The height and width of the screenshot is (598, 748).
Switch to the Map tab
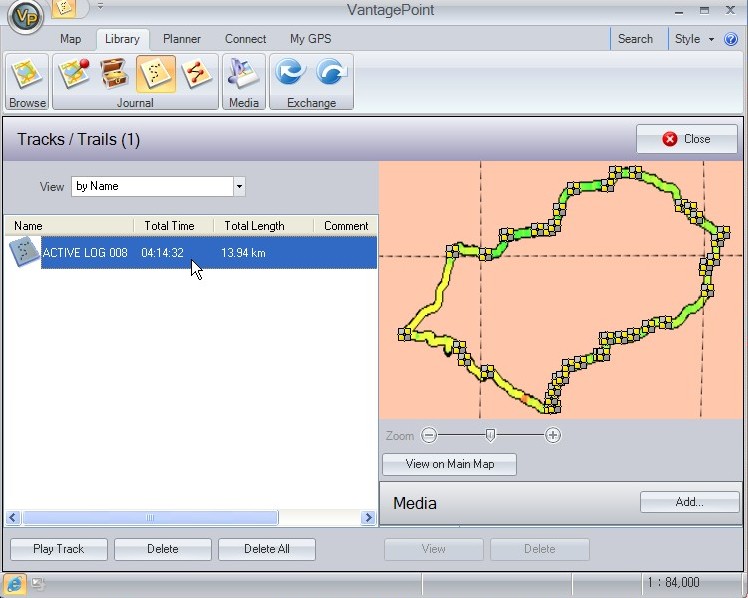(x=70, y=39)
